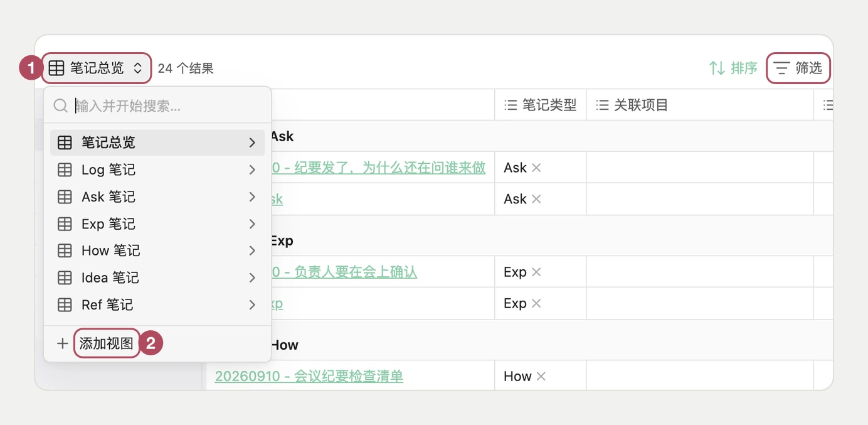868x425 pixels.
Task: Expand the chevron for Ask 笔记 row
Action: click(252, 196)
